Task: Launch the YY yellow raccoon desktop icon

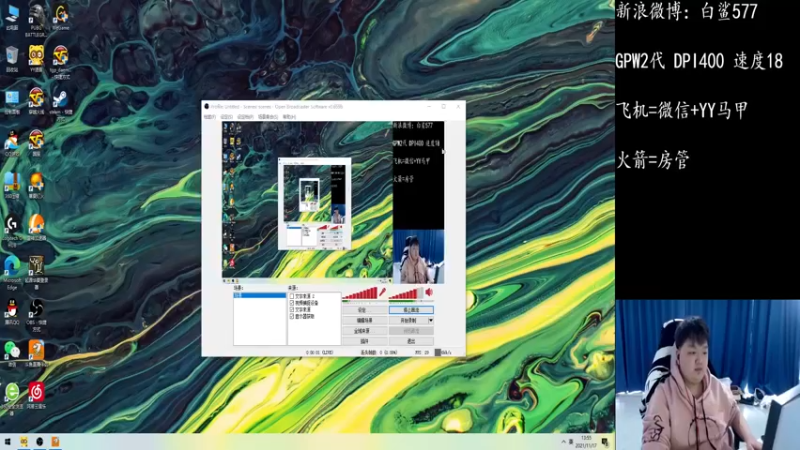Action: tap(36, 58)
